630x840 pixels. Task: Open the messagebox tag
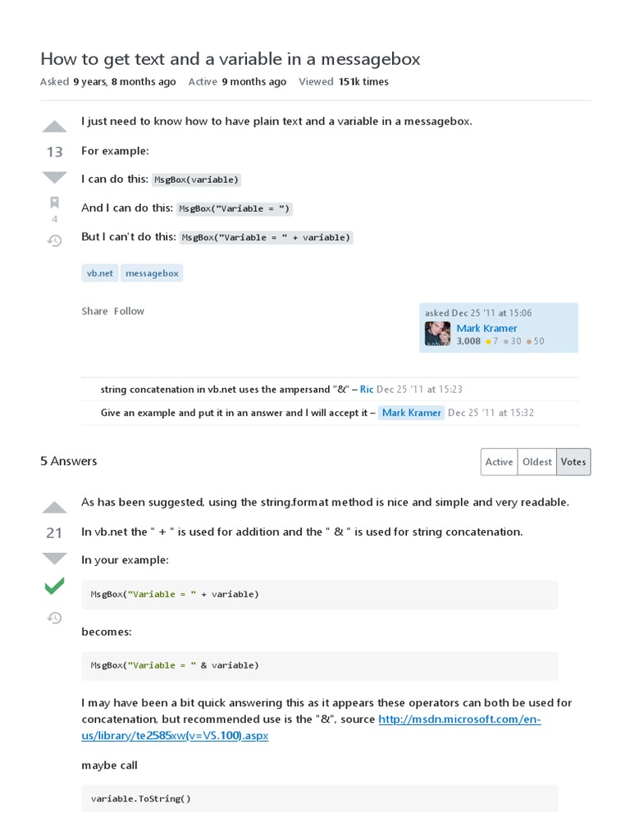tap(152, 273)
